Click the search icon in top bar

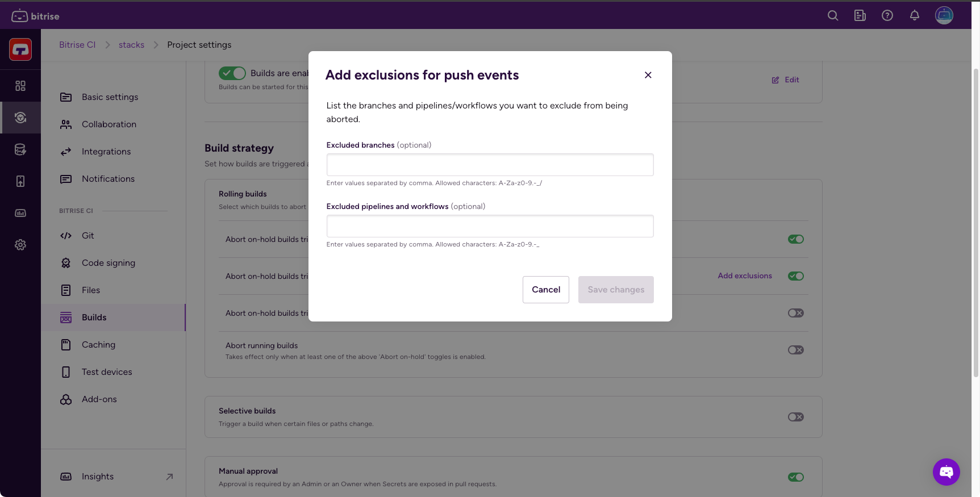tap(833, 16)
